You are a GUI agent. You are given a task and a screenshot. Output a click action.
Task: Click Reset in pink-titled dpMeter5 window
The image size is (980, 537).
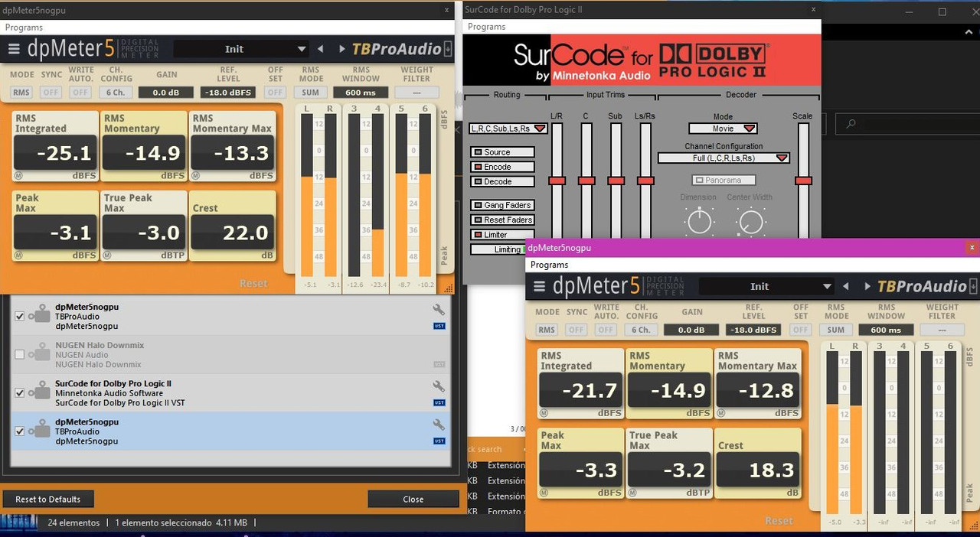click(779, 521)
